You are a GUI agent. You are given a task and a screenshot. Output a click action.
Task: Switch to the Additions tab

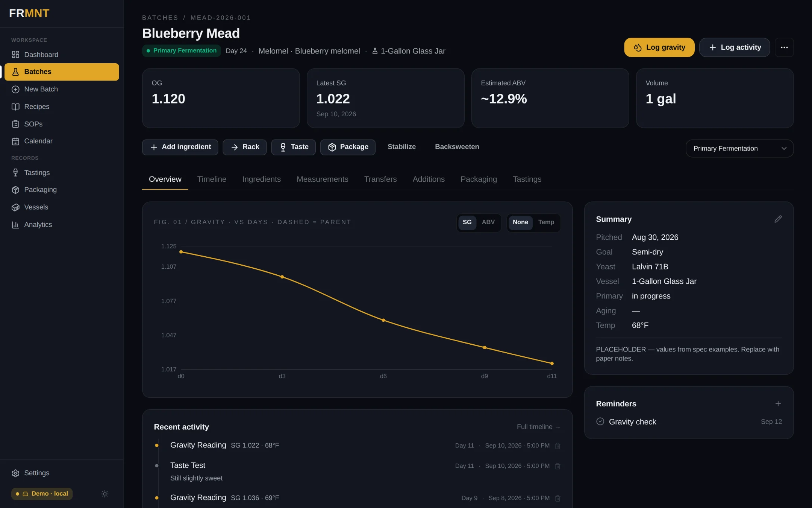[429, 179]
